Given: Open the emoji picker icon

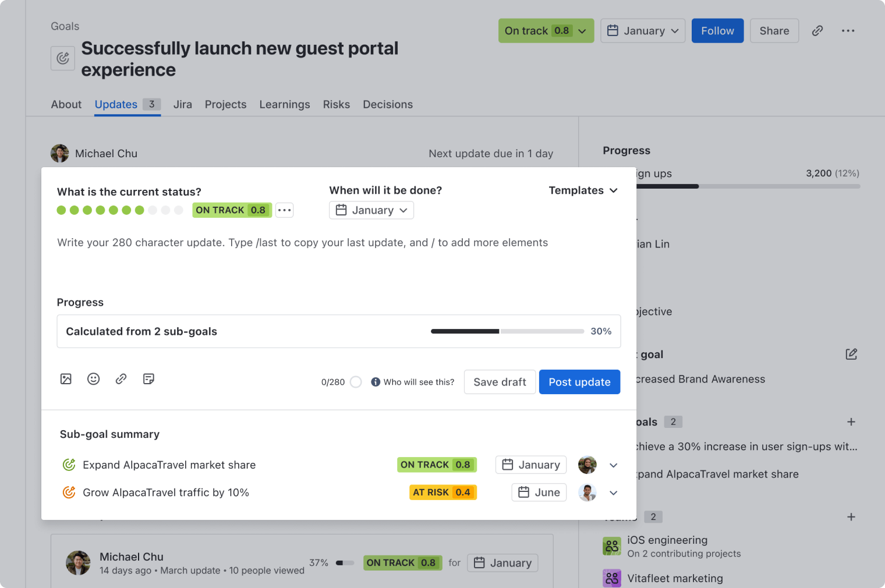Looking at the screenshot, I should 93,379.
